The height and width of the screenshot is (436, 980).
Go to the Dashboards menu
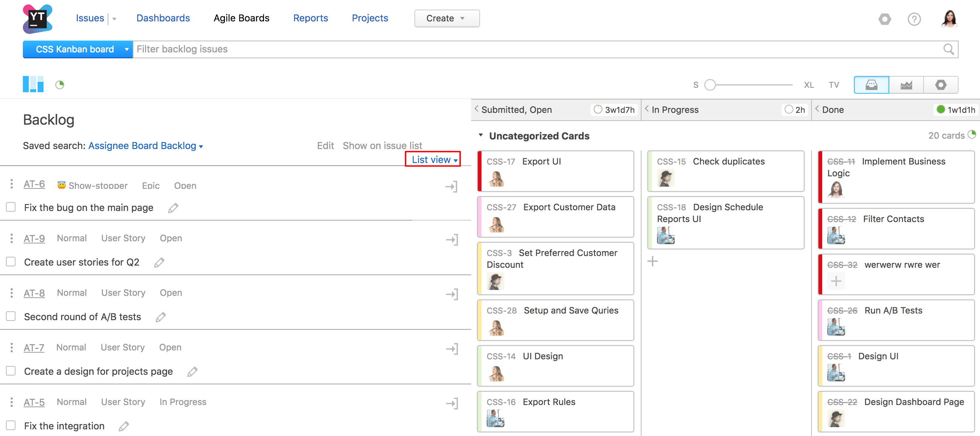point(163,18)
